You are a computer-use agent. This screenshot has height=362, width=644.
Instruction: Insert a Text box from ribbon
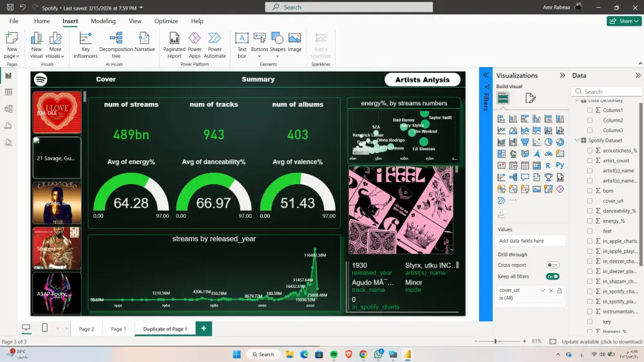pos(242,45)
